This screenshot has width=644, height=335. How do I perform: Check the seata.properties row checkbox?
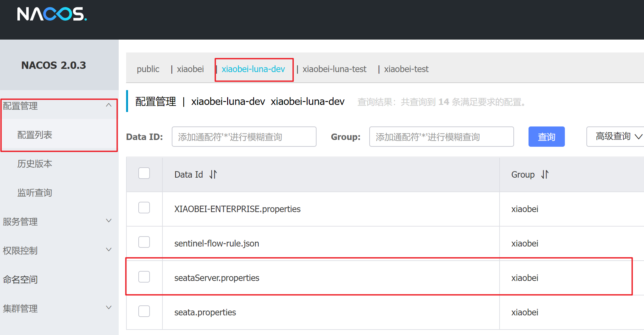[144, 311]
